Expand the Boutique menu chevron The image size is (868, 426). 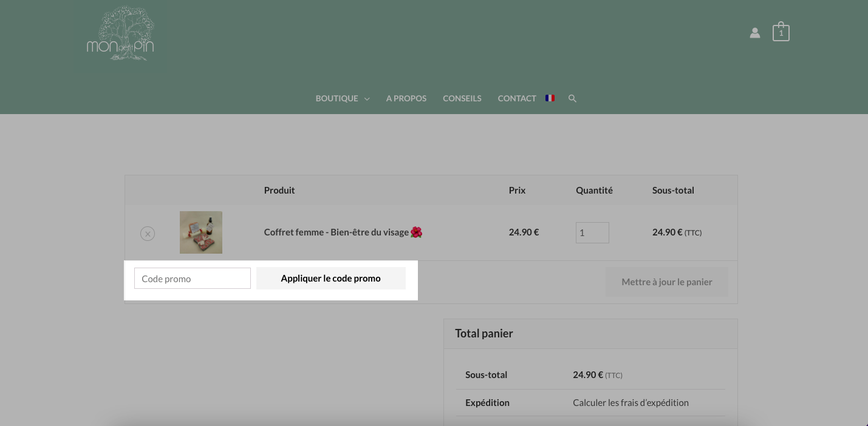tap(367, 99)
